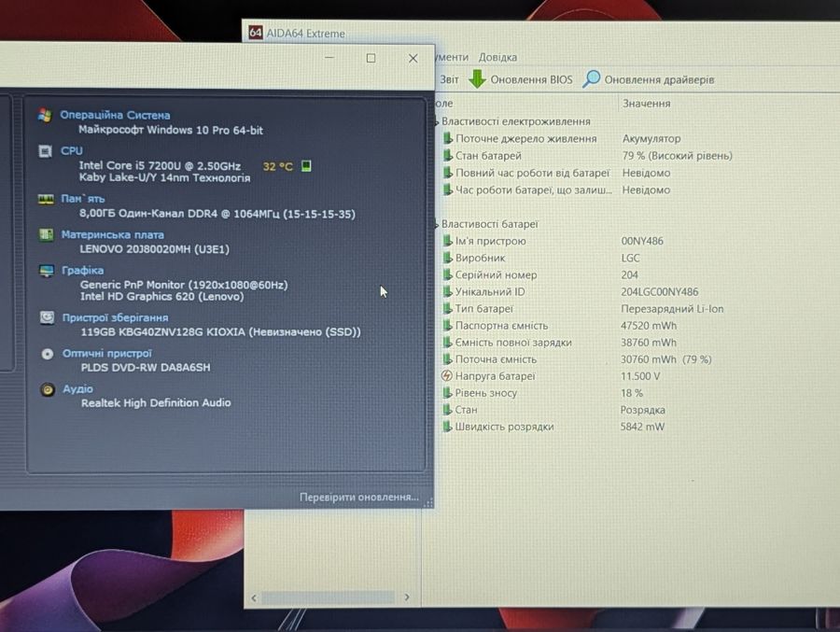The height and width of the screenshot is (632, 840).
Task: Click the disc icon beside Оптичні пристрої
Action: click(48, 354)
